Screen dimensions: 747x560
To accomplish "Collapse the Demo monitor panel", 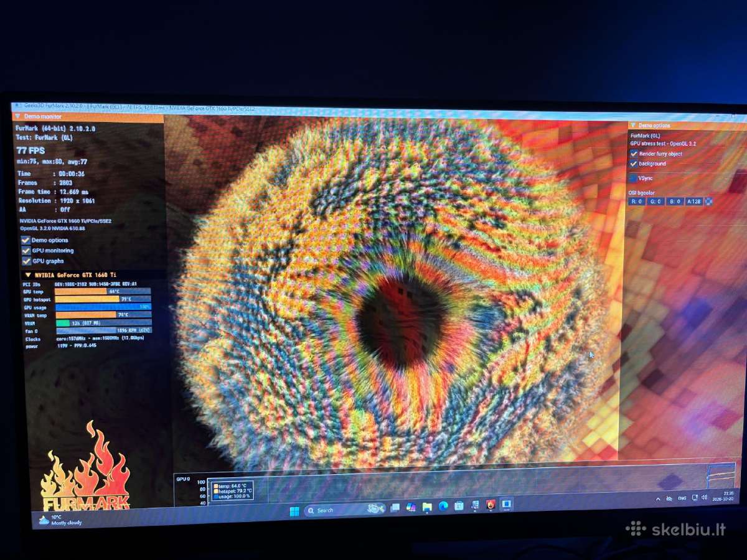I will 17,116.
